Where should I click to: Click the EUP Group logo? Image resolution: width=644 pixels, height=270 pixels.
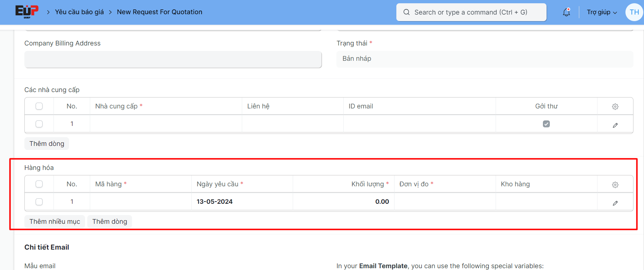(27, 12)
